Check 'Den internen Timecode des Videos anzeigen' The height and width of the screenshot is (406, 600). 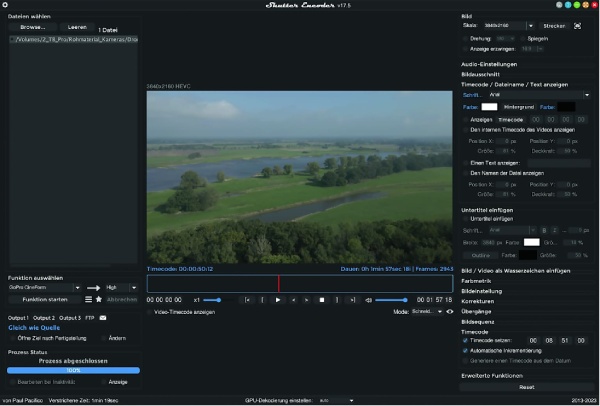pyautogui.click(x=465, y=130)
